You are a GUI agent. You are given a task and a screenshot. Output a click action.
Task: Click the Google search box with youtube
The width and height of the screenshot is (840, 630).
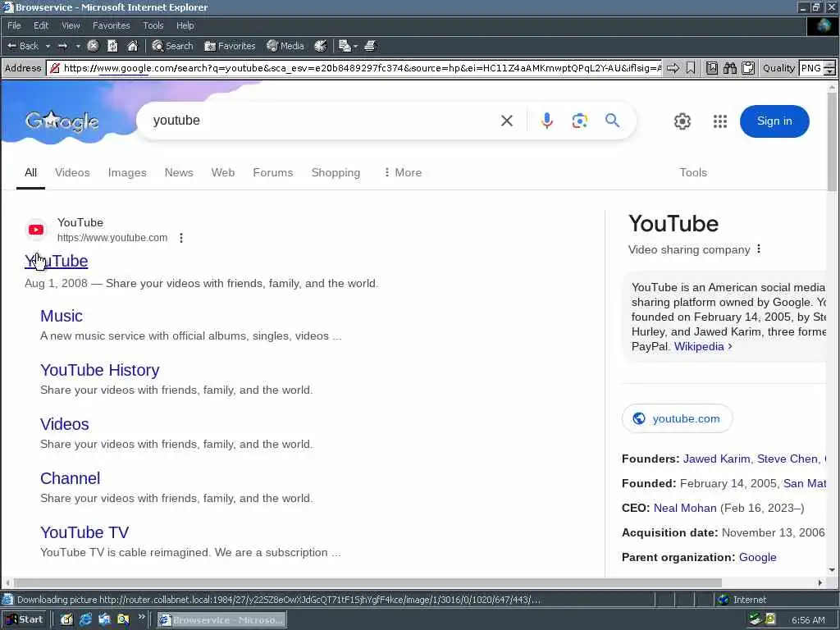(322, 121)
